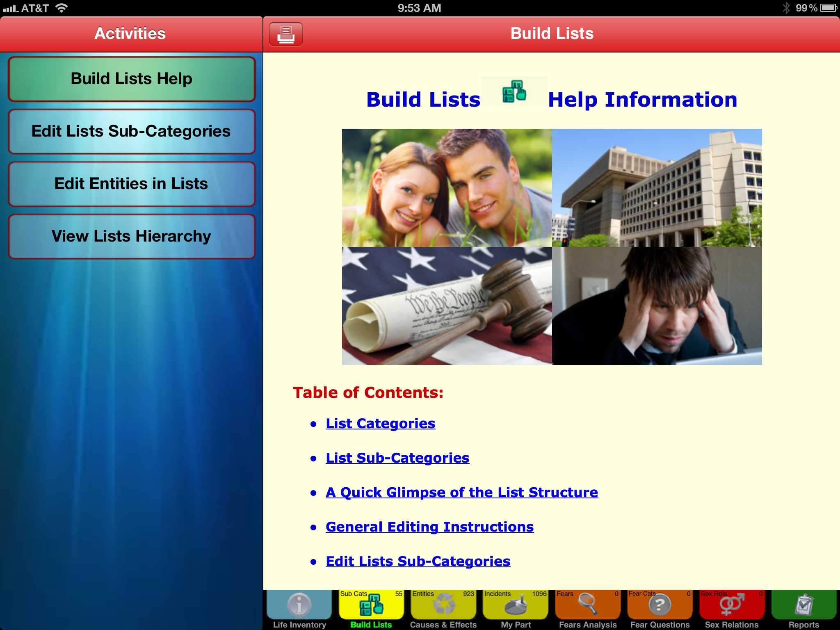
Task: Click Build Lists icon in heading
Action: click(x=514, y=91)
